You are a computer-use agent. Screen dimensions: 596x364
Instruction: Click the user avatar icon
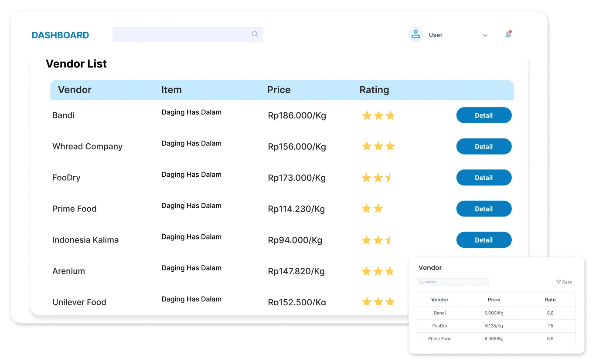click(415, 35)
